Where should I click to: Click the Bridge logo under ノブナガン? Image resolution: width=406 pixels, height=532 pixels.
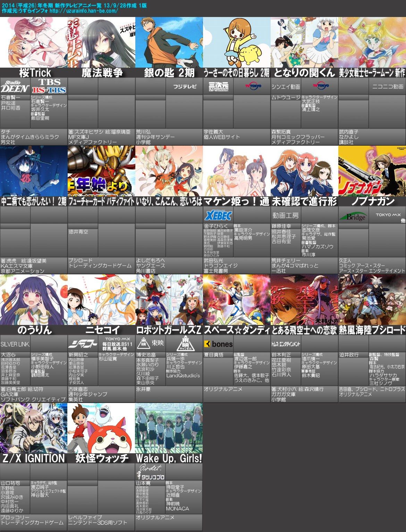[353, 216]
